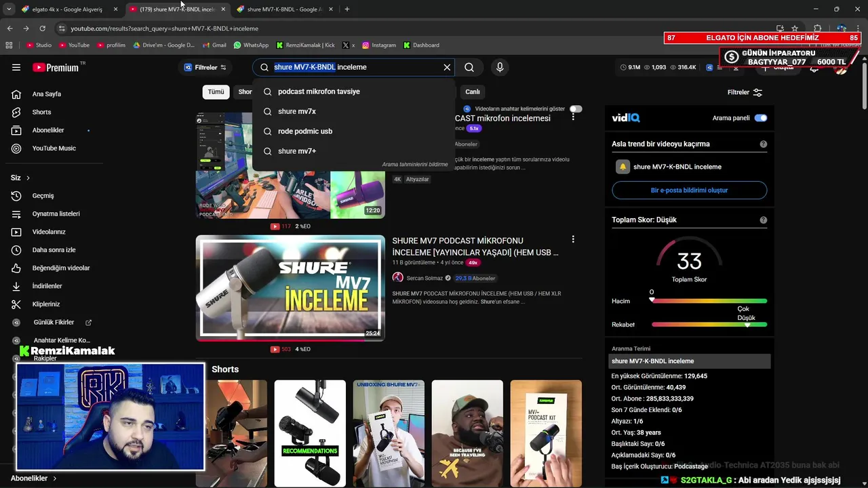
Task: Open Videolarınız in sidebar
Action: tap(47, 232)
